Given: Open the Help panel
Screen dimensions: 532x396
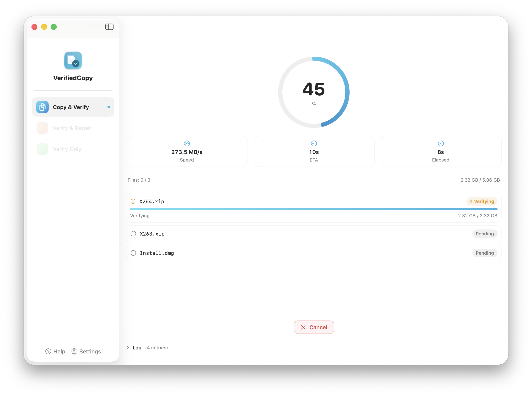Looking at the screenshot, I should pos(55,351).
